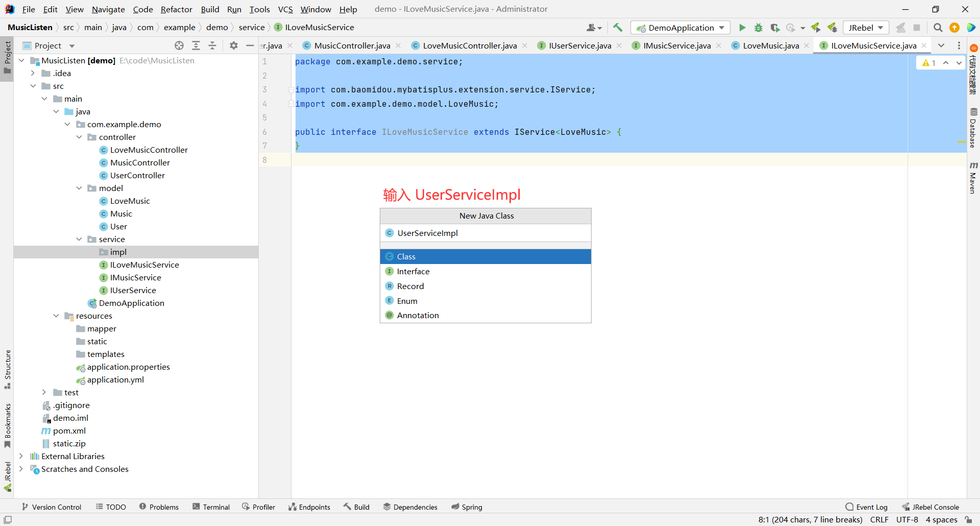Viewport: 980px width, 526px height.
Task: Start debugging with the bug icon
Action: click(x=758, y=28)
